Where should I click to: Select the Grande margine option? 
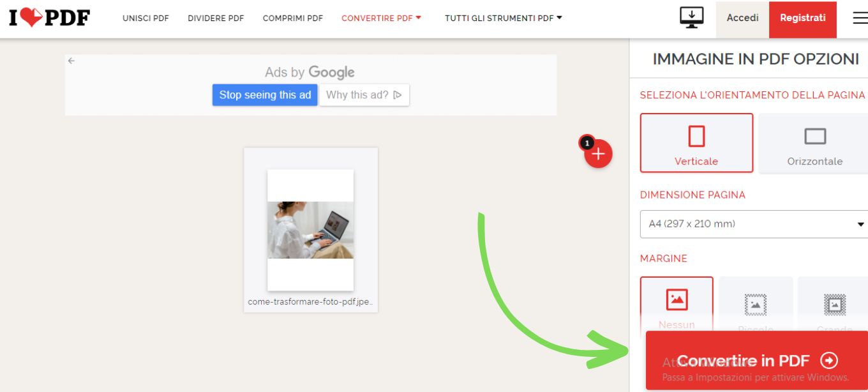[834, 300]
